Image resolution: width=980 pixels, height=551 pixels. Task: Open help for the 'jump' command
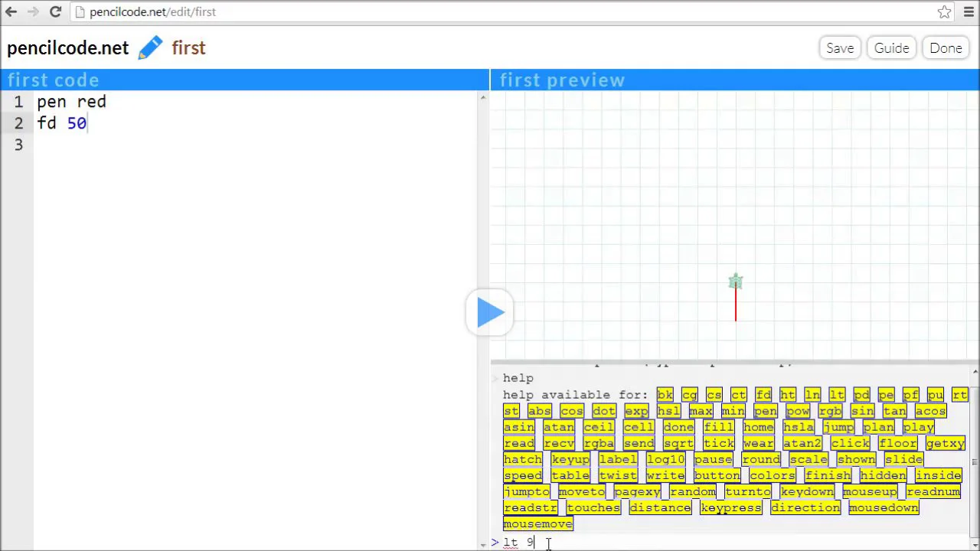coord(838,427)
